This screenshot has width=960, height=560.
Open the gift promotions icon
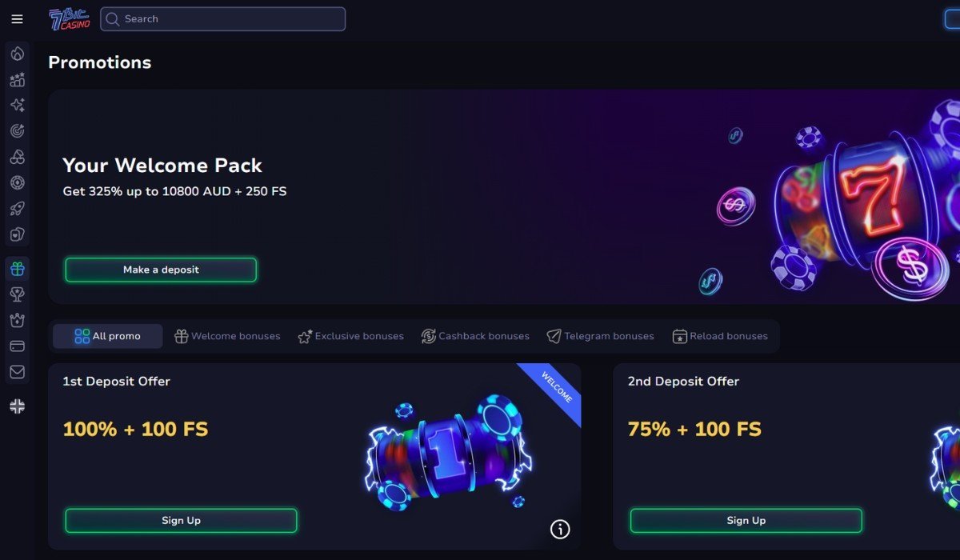click(x=17, y=270)
